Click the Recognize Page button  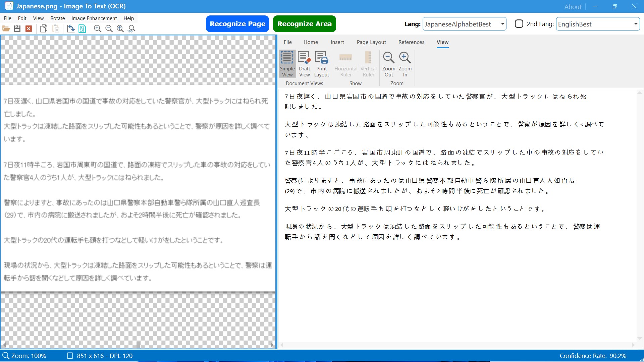[x=237, y=24]
